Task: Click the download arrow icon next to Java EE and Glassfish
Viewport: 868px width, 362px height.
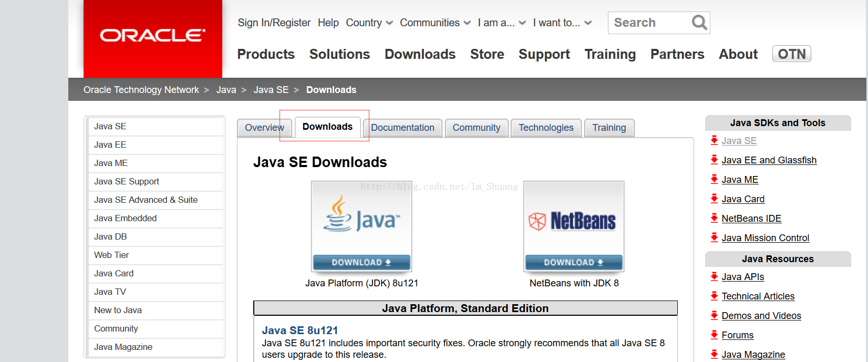Action: [714, 160]
